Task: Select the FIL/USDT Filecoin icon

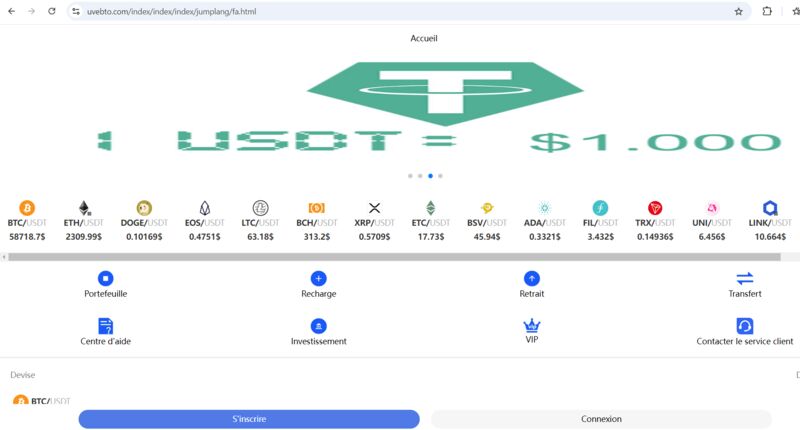Action: (x=601, y=208)
